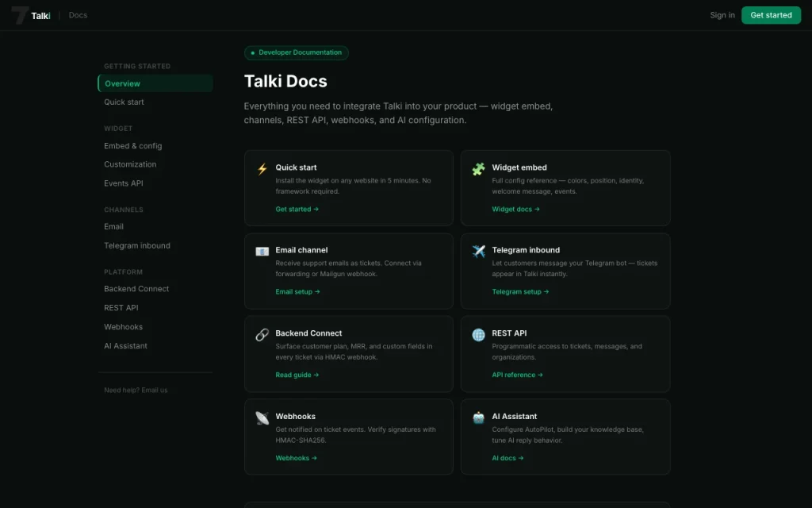
Task: Click the globe REST API icon
Action: pos(478,335)
